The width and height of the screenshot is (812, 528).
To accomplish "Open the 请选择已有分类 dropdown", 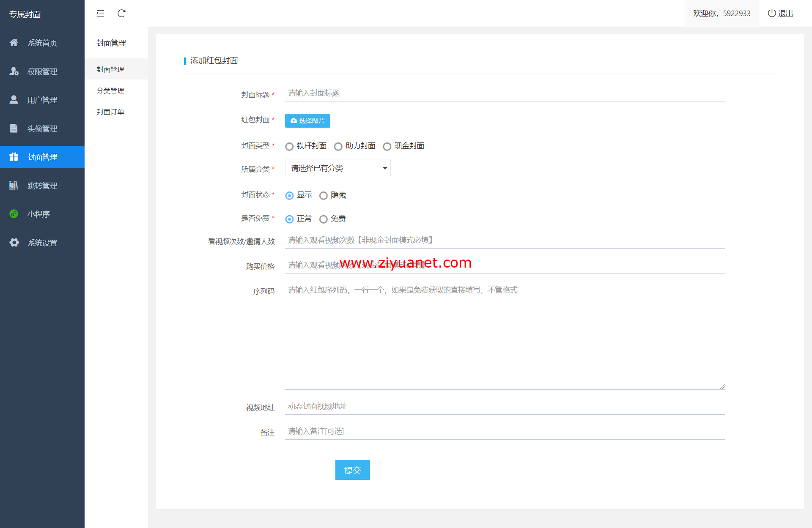I will 338,168.
